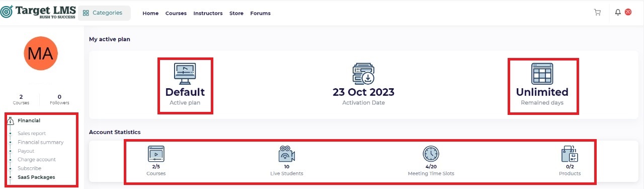Click the Meeting Time Slots clock icon
Viewport: 644px width, 189px height.
click(431, 154)
